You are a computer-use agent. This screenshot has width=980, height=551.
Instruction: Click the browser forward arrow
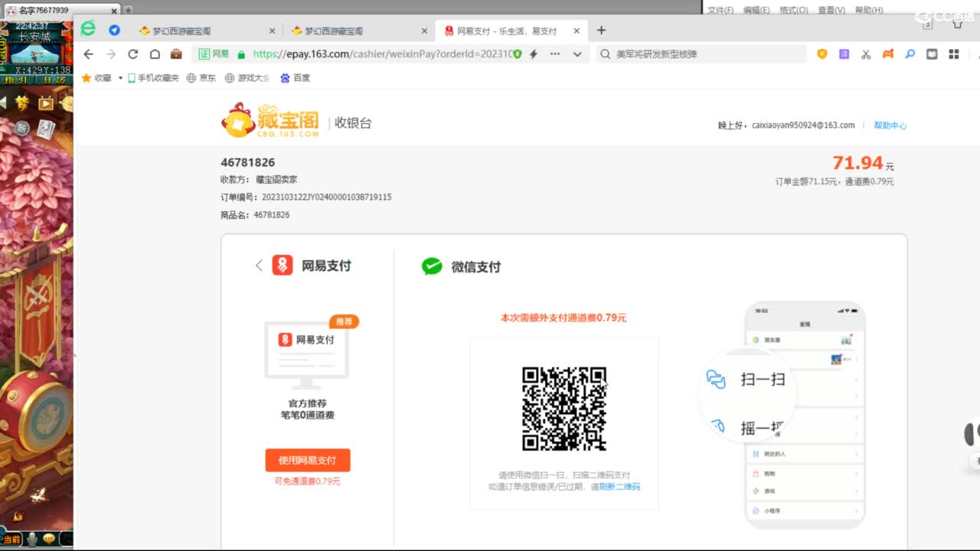(x=111, y=54)
